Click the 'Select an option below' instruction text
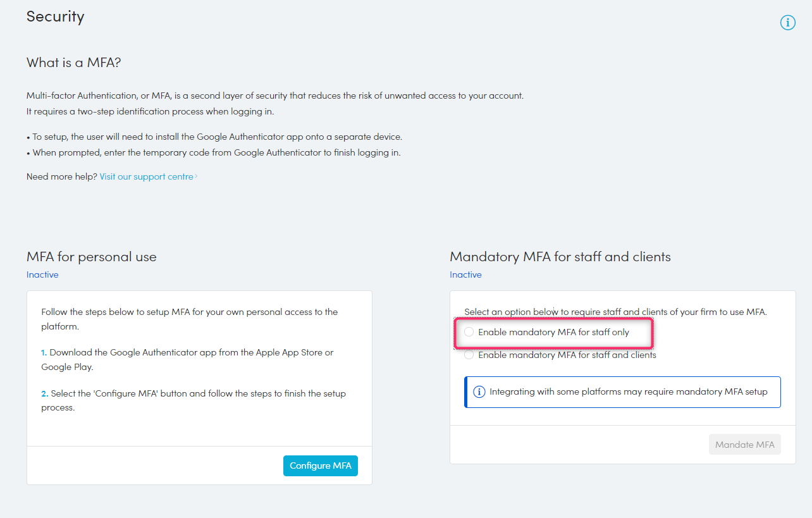The width and height of the screenshot is (812, 518). 615,312
